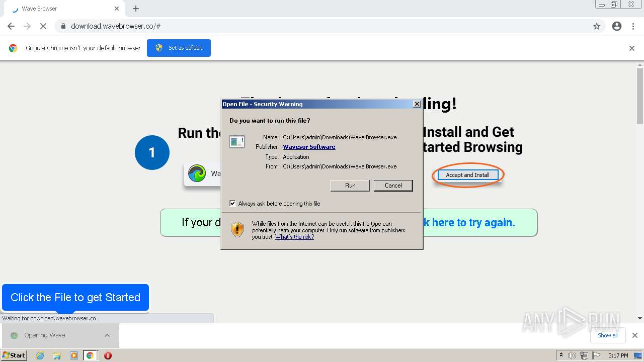This screenshot has height=362, width=644.
Task: Dismiss the default browser infobar
Action: 632,48
